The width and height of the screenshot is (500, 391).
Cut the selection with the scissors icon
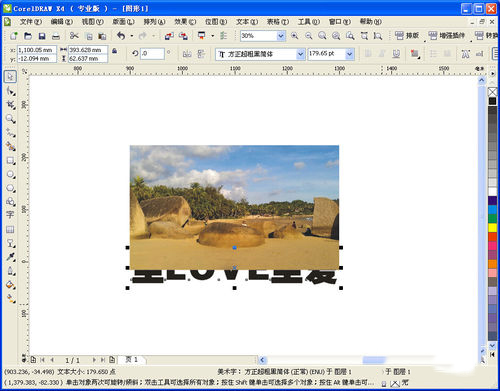(x=74, y=36)
